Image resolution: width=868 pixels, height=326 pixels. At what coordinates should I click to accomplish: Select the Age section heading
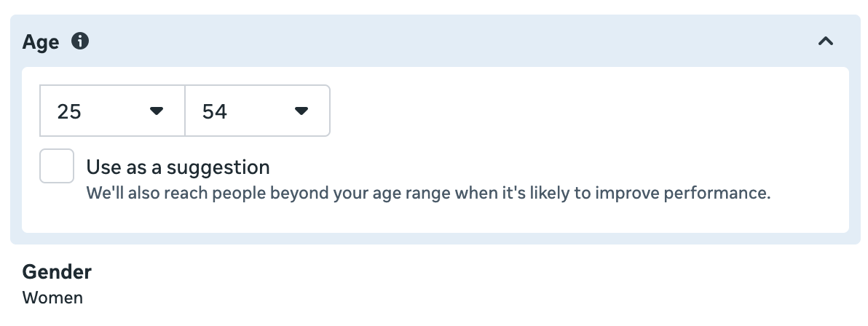pyautogui.click(x=40, y=41)
